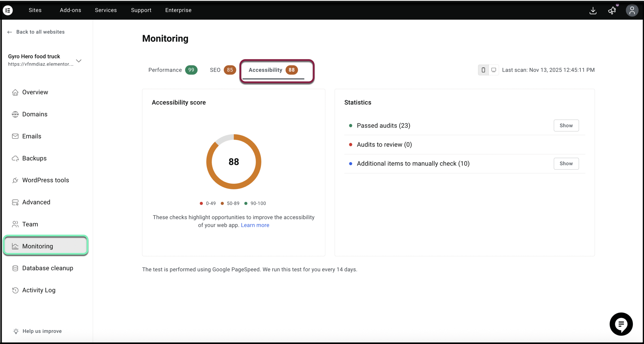Open the Support menu
The width and height of the screenshot is (644, 344).
tap(141, 10)
